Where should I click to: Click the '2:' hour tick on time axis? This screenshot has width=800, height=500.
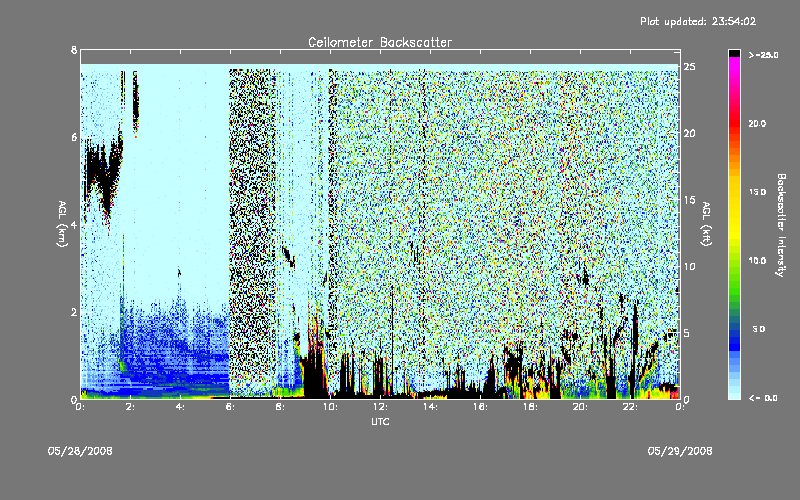click(131, 407)
